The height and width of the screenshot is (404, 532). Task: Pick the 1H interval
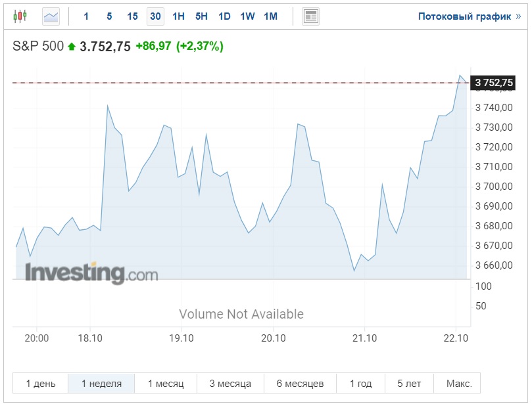[x=178, y=16]
